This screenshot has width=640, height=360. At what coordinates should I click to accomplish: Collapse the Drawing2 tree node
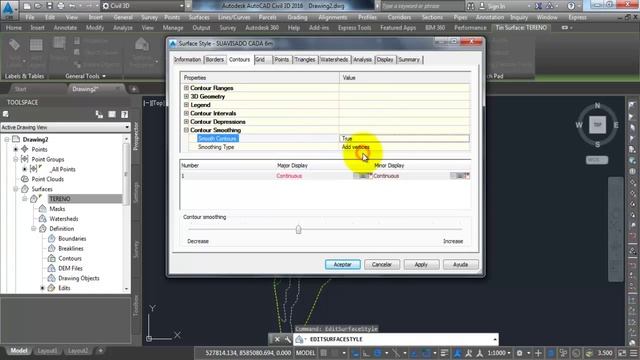(7, 140)
